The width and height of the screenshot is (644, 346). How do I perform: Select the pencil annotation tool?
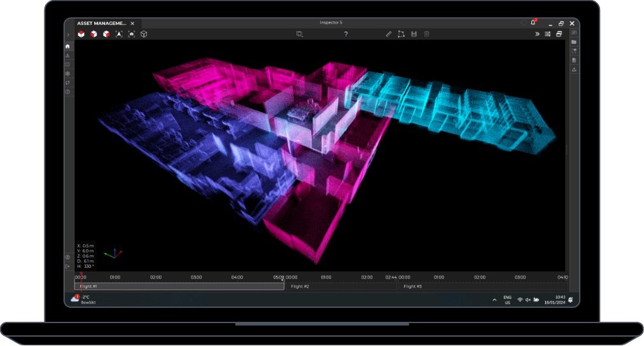point(389,34)
